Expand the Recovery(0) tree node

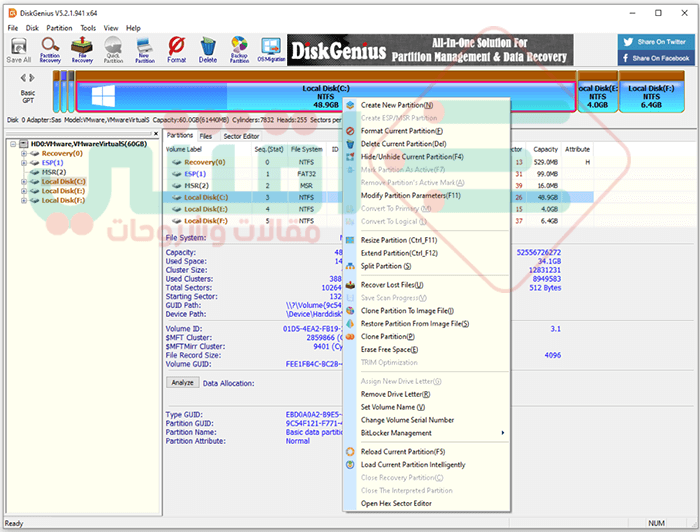24,154
